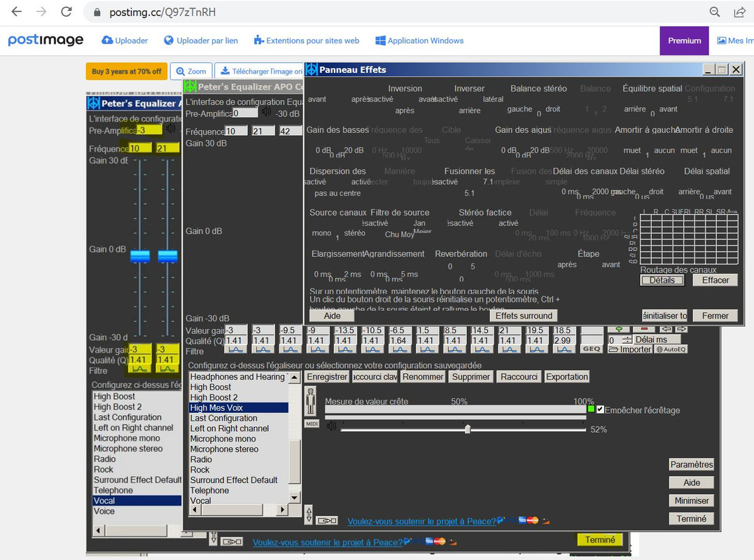This screenshot has width=754, height=560.
Task: Click the Supprimer button
Action: (x=470, y=377)
